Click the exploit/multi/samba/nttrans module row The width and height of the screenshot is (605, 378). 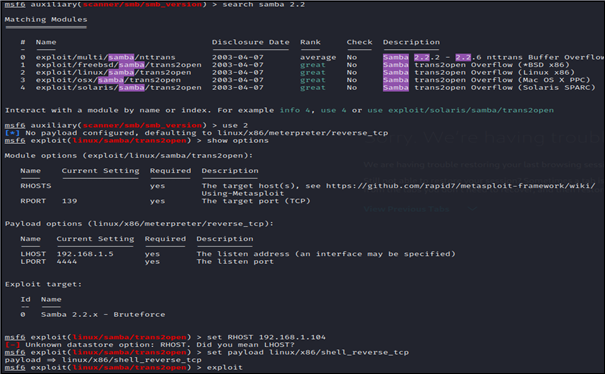point(313,57)
